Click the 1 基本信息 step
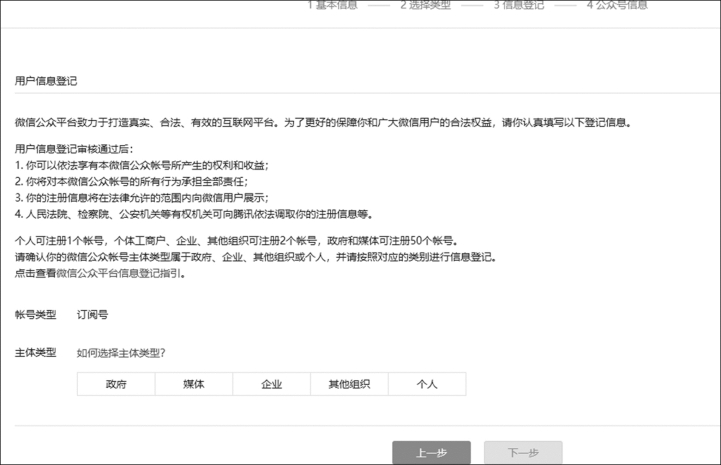Screen dimensions: 721x465 click(x=332, y=5)
